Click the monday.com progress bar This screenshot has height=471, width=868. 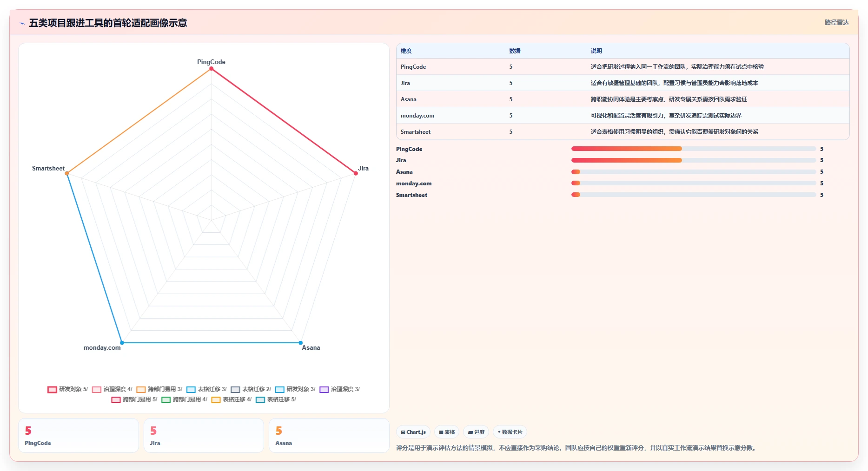(x=694, y=183)
